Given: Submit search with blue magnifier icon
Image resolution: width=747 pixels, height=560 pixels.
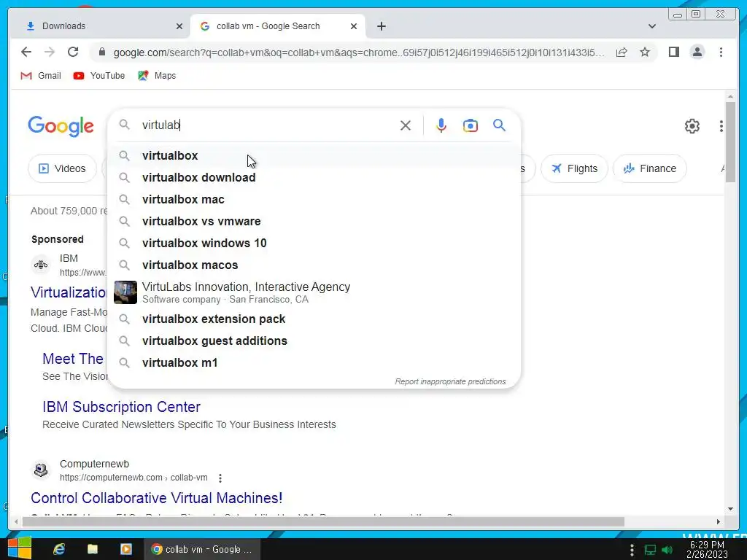Looking at the screenshot, I should pyautogui.click(x=499, y=125).
